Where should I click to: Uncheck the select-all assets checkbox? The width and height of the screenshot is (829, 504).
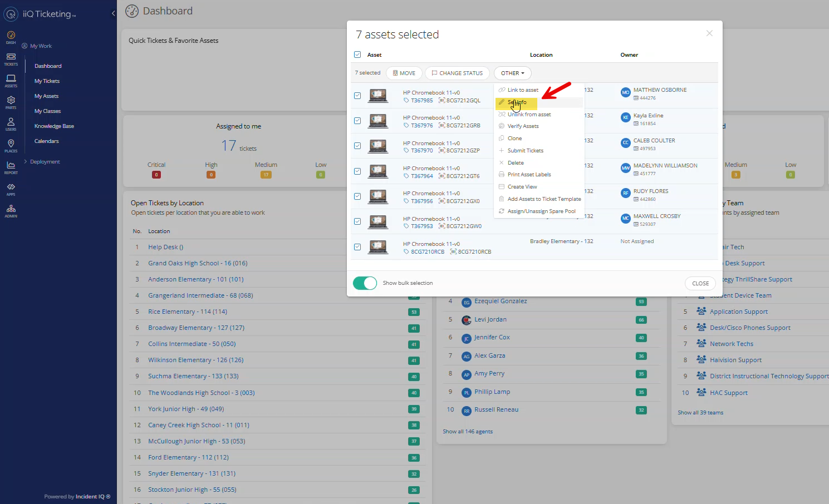[357, 55]
